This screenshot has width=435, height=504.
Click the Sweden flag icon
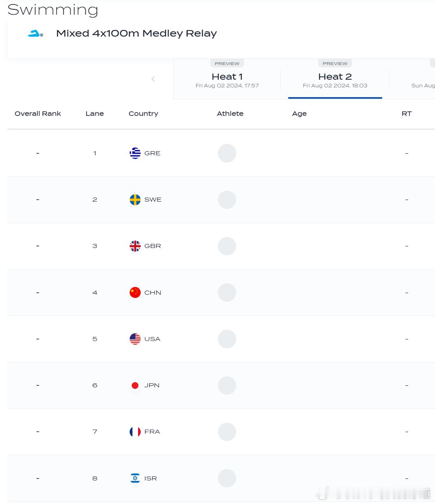coord(135,200)
